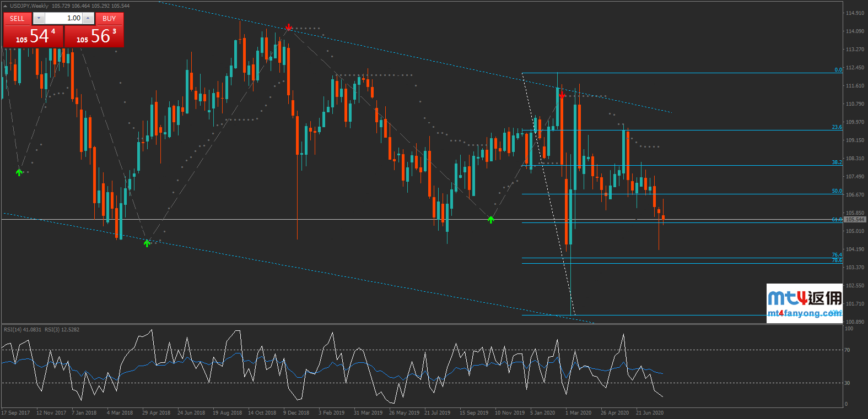Select red down arrow at December 2018 peak
The image size is (868, 419).
tap(289, 27)
